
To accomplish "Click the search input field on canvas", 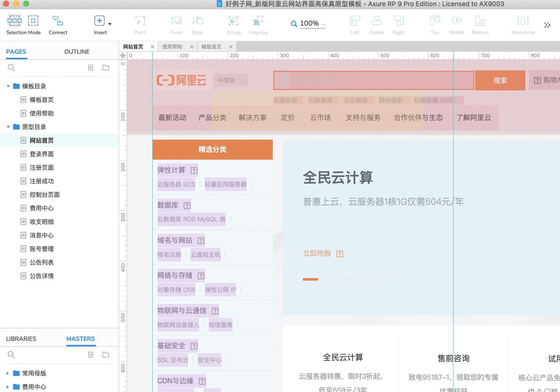I will pos(373,80).
